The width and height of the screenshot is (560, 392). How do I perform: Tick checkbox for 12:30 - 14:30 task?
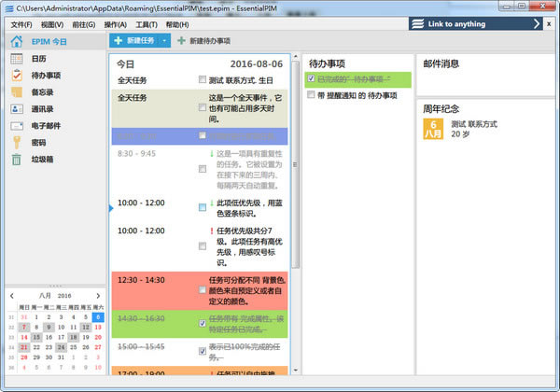203,290
